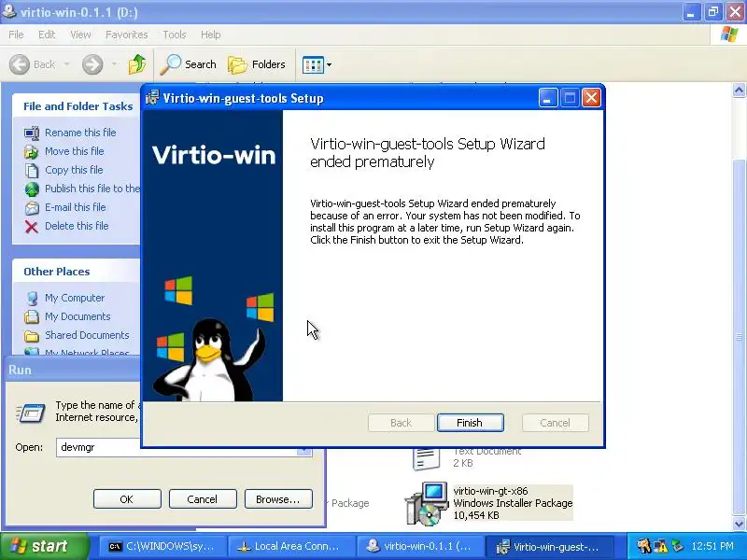This screenshot has height=560, width=747.
Task: Open the Favorites menu in Explorer
Action: point(127,35)
